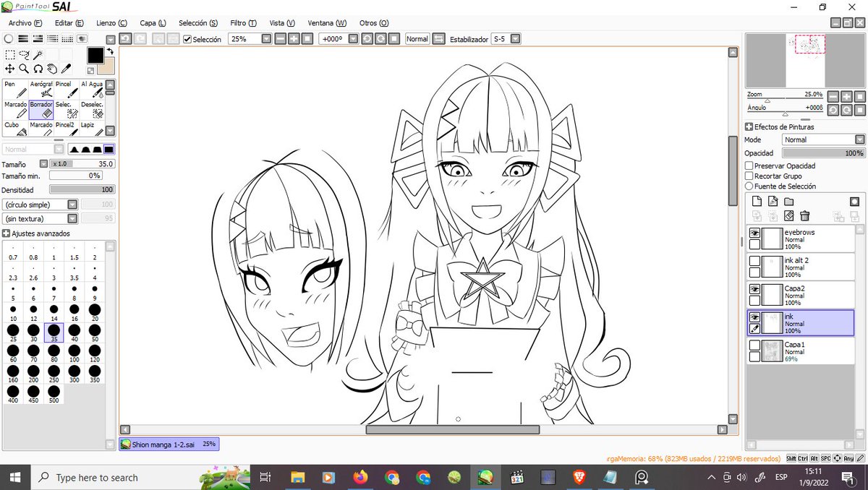Hide the ink layer eye icon
Viewport: 868px width, 490px height.
[x=754, y=317]
